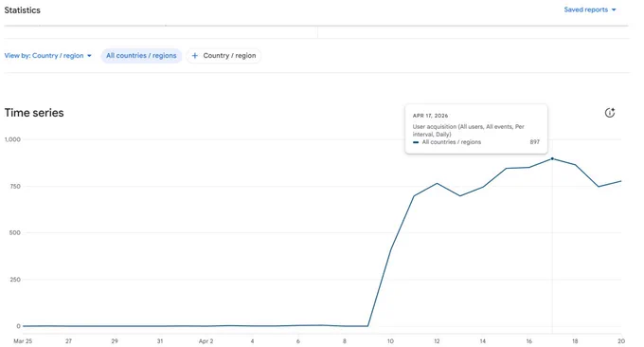Screen dimensions: 644x347
Task: Click the Time series heading
Action: (34, 113)
